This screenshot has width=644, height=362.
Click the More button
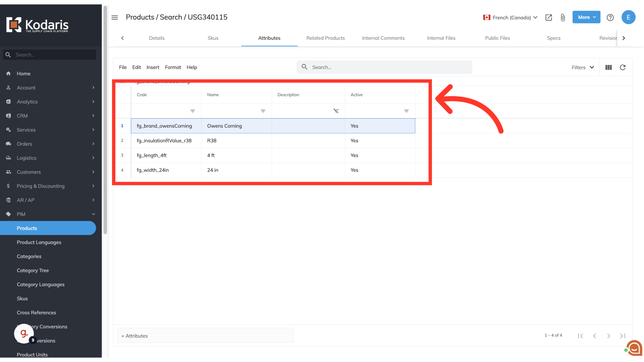pos(586,17)
